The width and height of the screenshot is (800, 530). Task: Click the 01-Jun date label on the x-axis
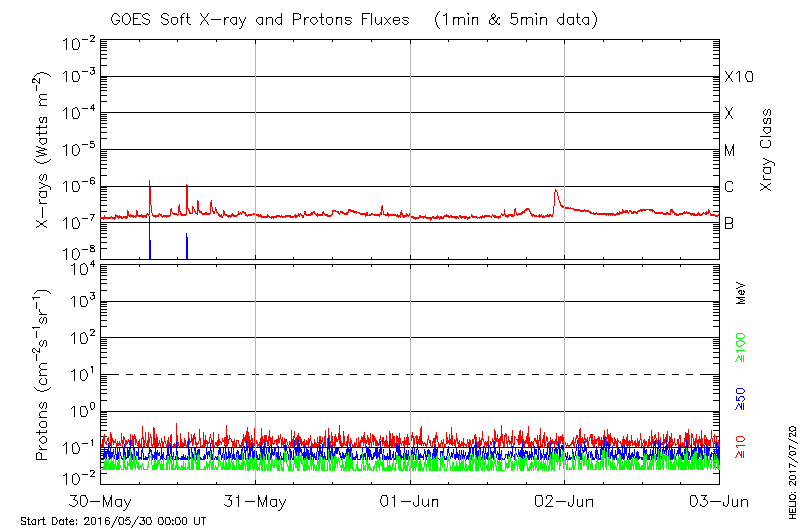[x=410, y=501]
